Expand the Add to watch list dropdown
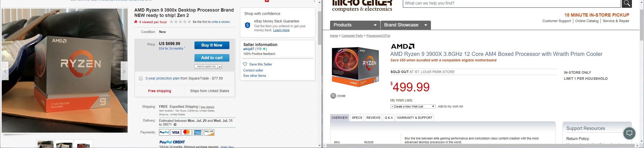The width and height of the screenshot is (644, 148). 220,66
